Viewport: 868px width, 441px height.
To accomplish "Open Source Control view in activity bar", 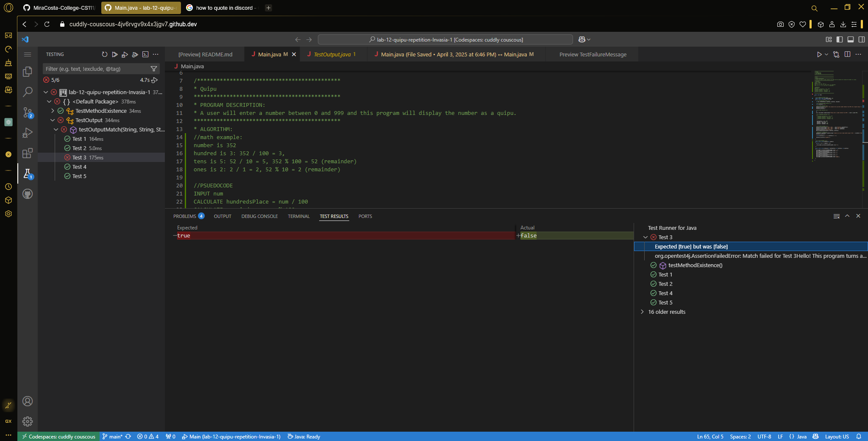I will (x=28, y=112).
